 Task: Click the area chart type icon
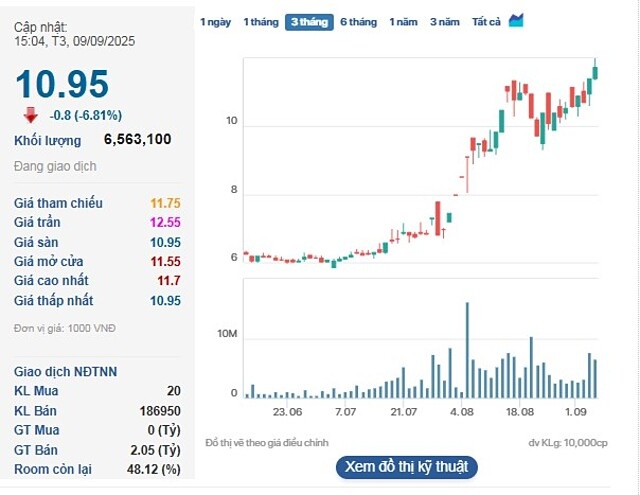click(516, 20)
